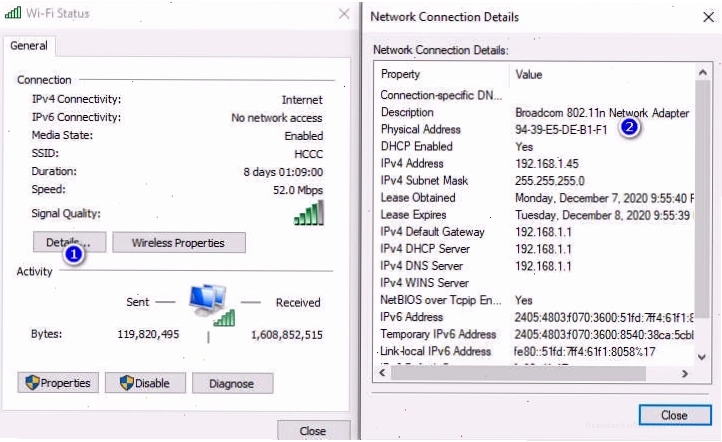Close the Wi-Fi Status window with X
Viewport: 722px width, 442px height.
click(x=344, y=13)
